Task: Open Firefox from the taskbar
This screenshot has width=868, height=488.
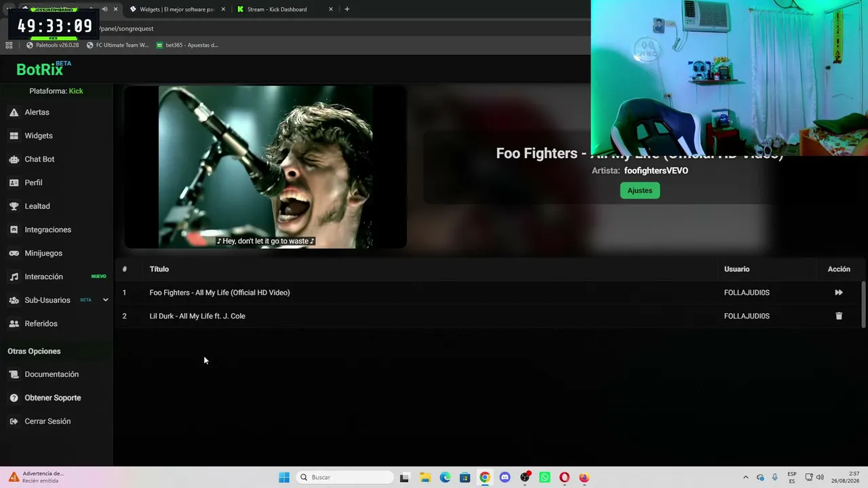Action: point(584,478)
